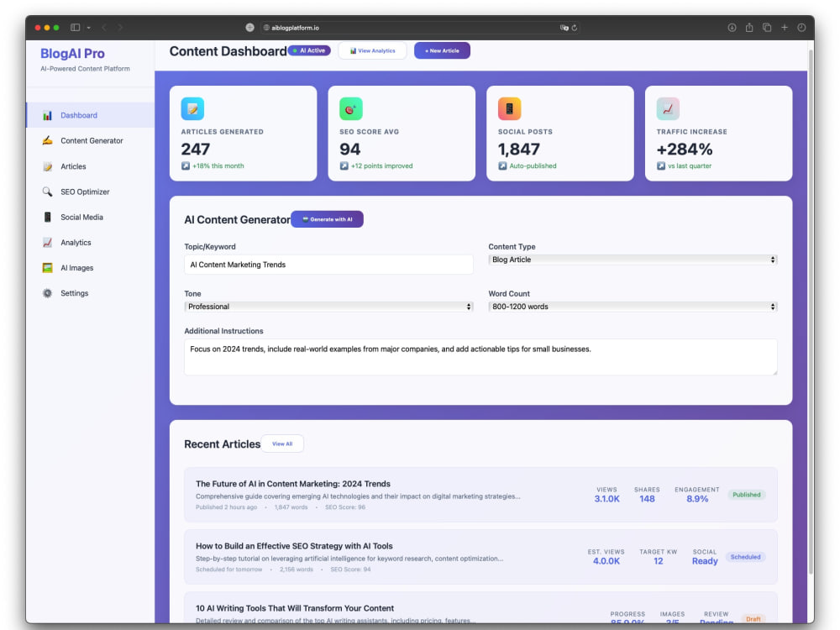Open the Content Type dropdown
This screenshot has height=630, width=840.
[633, 260]
